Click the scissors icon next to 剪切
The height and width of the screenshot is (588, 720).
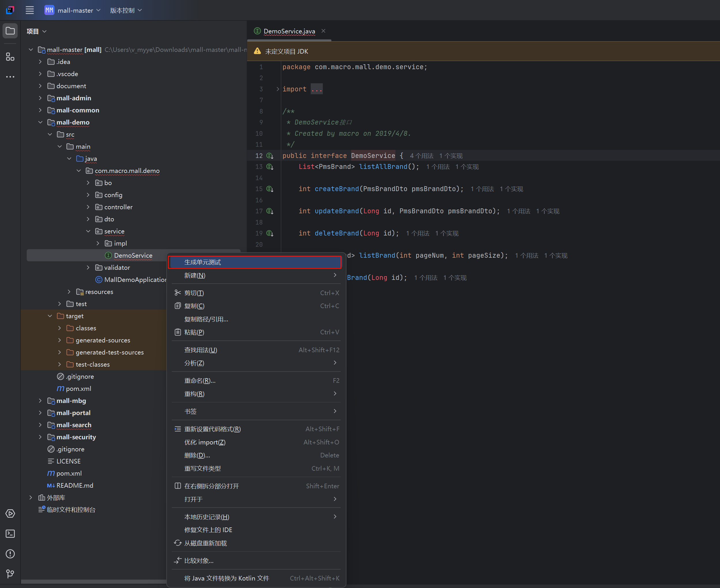click(x=178, y=293)
